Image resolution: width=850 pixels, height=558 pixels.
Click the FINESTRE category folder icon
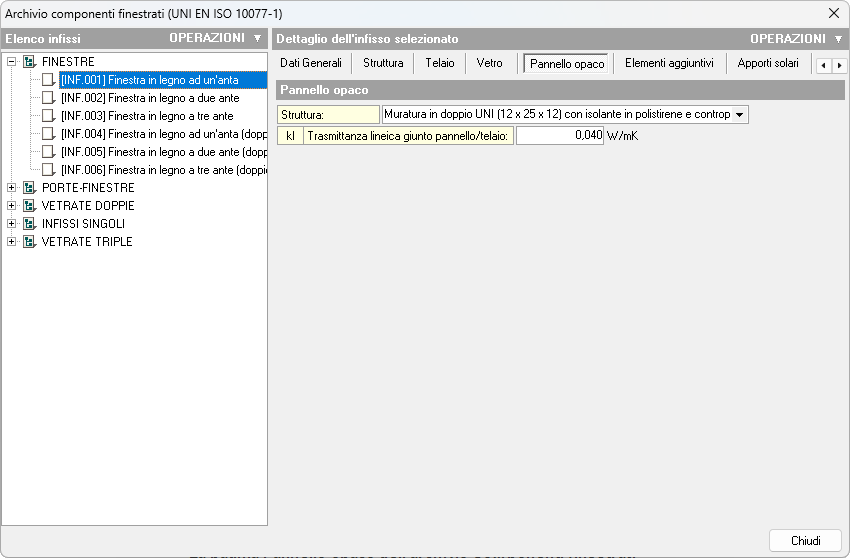click(29, 62)
